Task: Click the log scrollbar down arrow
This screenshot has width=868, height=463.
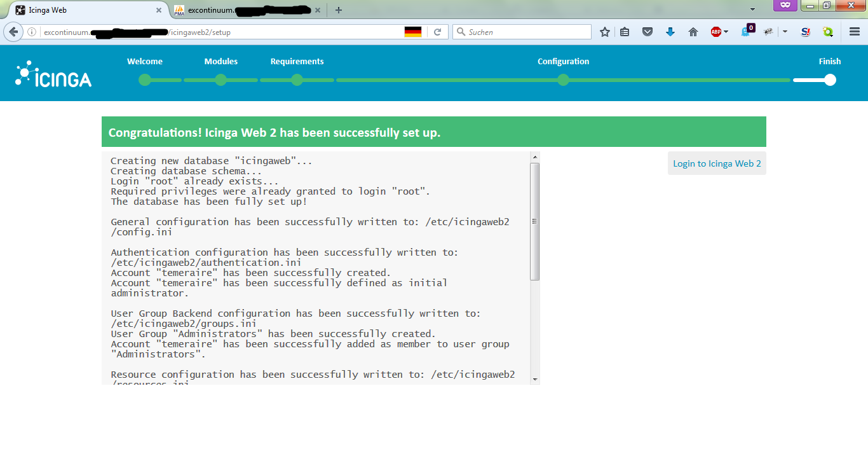Action: 534,379
